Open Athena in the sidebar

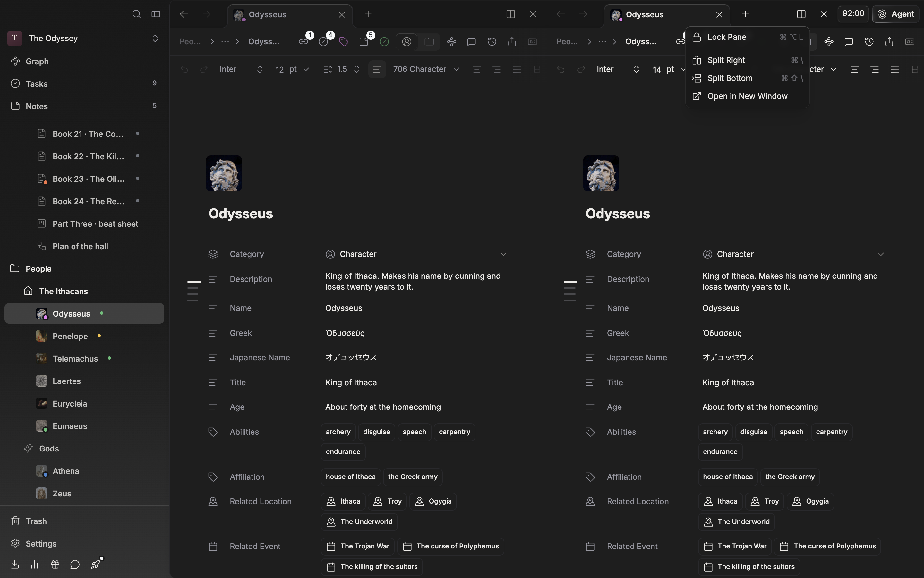click(x=84, y=471)
